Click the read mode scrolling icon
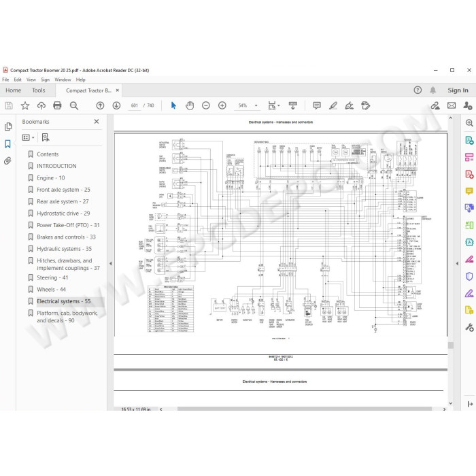The image size is (476, 476). point(293,105)
